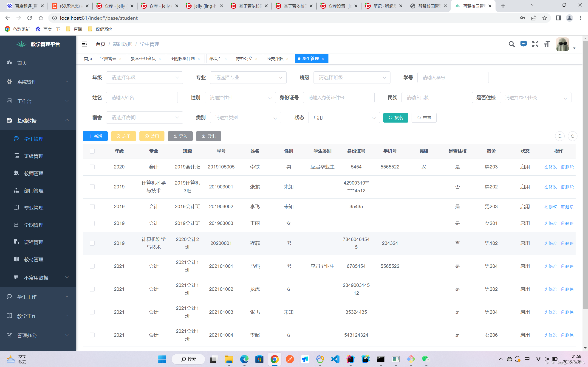Tick the checkbox for student 王丽
Image resolution: width=588 pixels, height=367 pixels.
tap(92, 223)
